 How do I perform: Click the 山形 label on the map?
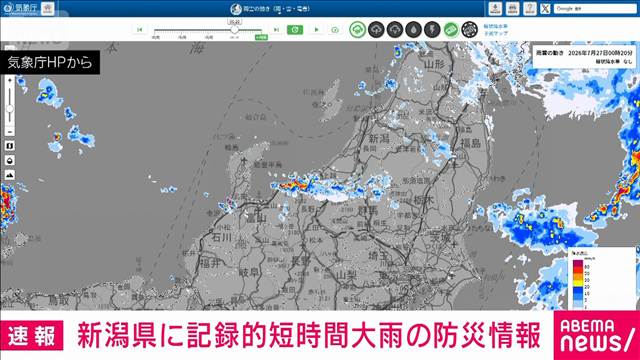pos(434,64)
